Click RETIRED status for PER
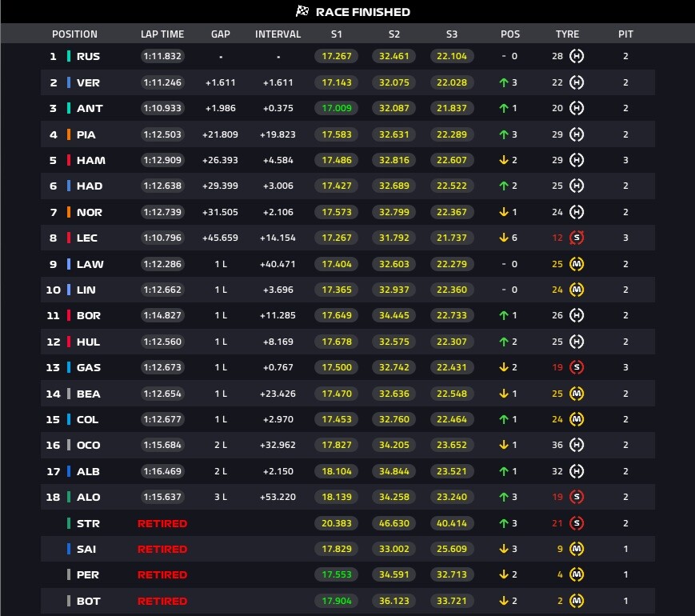 pyautogui.click(x=162, y=574)
